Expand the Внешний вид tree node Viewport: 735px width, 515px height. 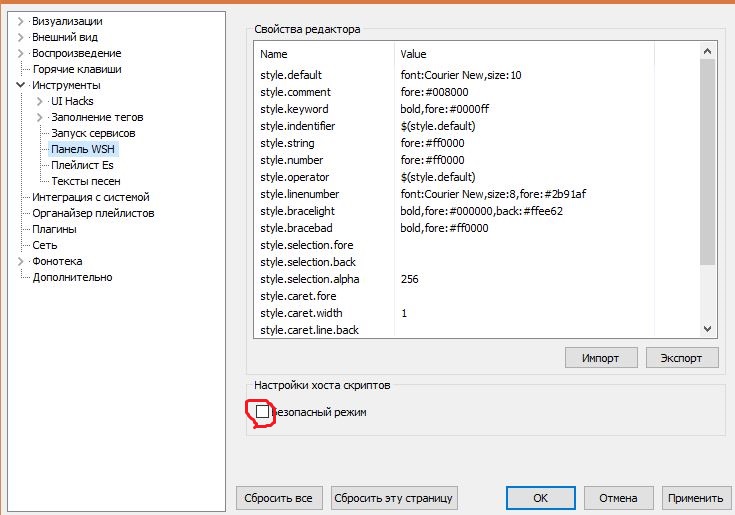pyautogui.click(x=20, y=37)
